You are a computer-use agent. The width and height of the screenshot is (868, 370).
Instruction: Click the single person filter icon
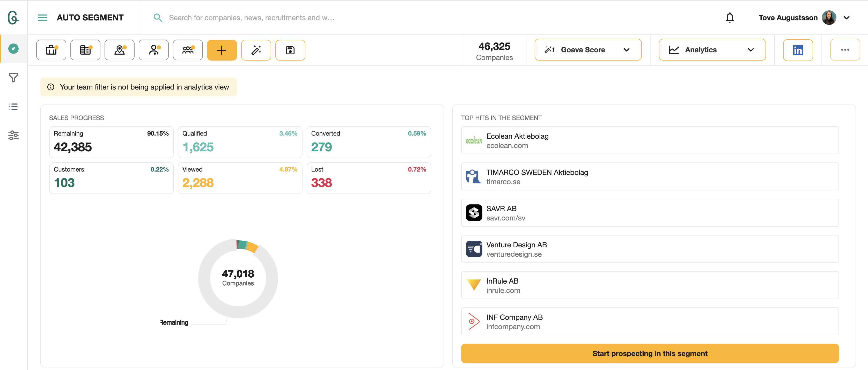click(154, 50)
